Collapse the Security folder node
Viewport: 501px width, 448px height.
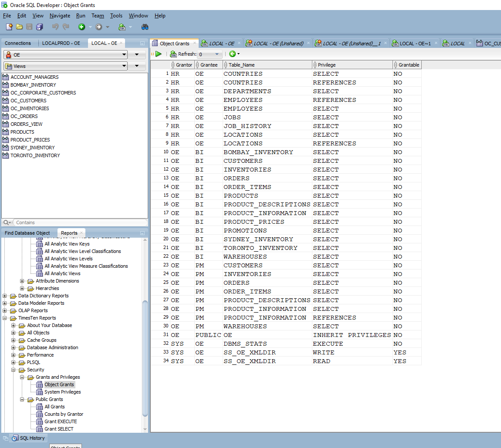(14, 370)
